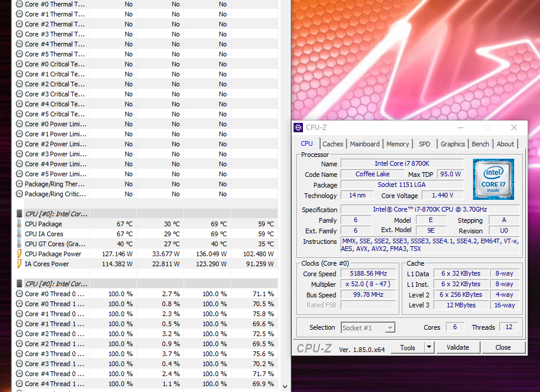Click the Package value Socket 1151 LGA

tap(402, 185)
